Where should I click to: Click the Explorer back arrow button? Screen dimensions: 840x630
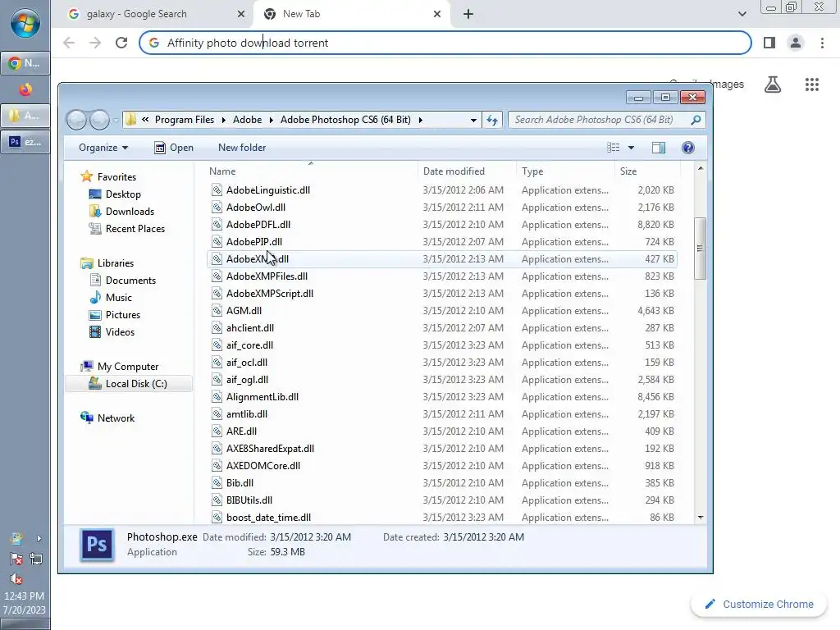(76, 120)
